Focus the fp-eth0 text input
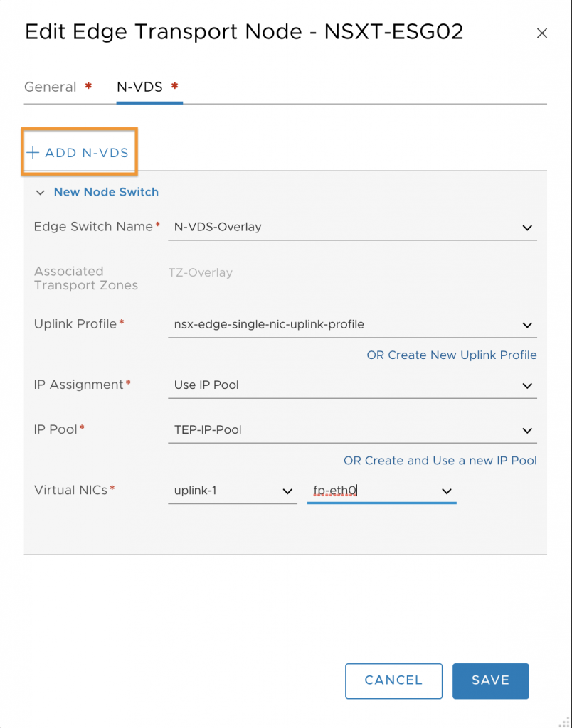The height and width of the screenshot is (728, 572). pos(374,491)
